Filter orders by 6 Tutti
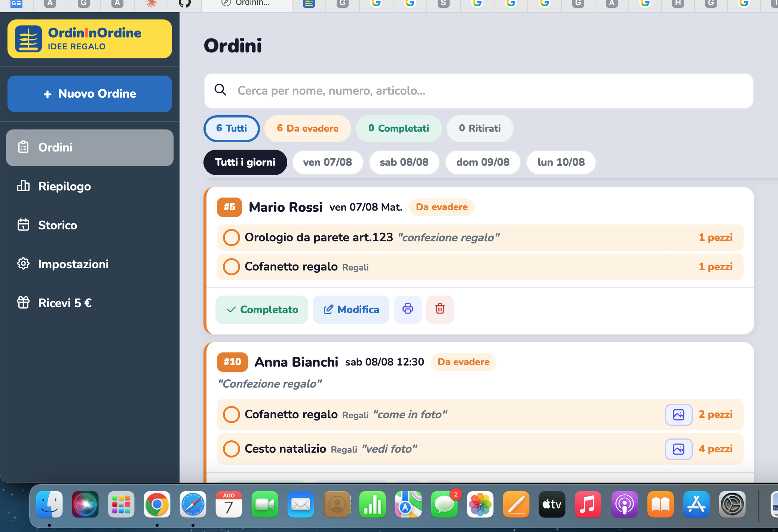 pos(232,128)
